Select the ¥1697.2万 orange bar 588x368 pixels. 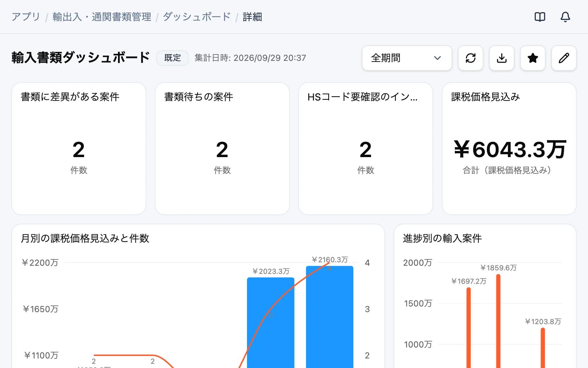pos(469,328)
